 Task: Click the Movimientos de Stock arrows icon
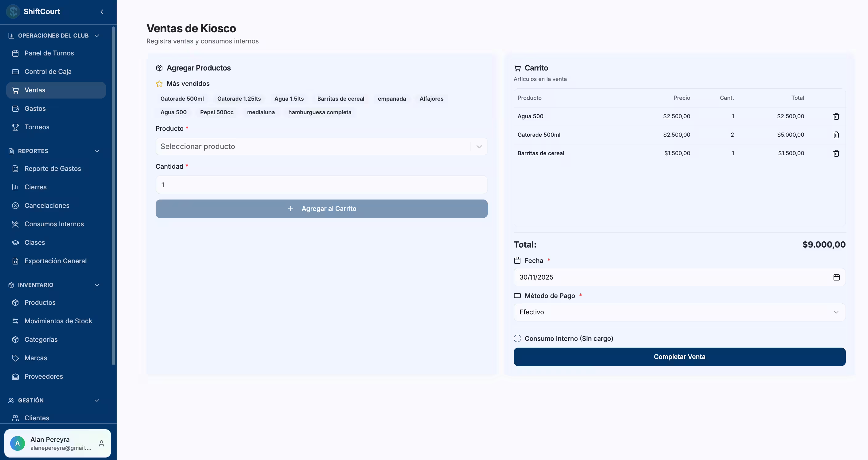pos(15,321)
